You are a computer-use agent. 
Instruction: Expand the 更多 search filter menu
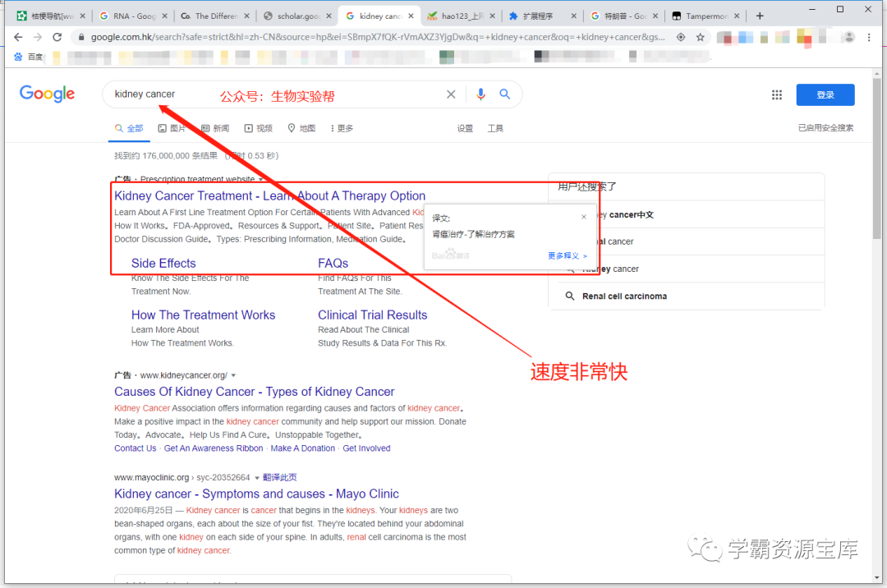(x=342, y=128)
